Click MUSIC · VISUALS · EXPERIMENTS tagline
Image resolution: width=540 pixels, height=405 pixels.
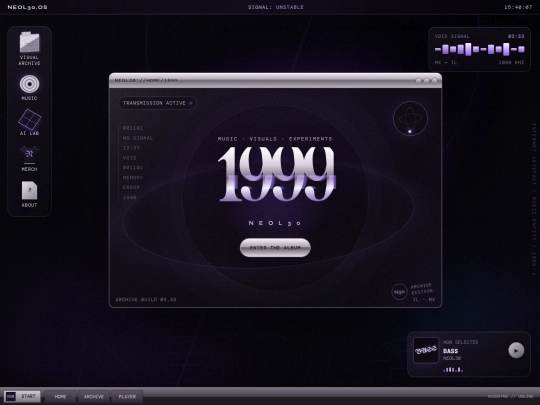point(275,139)
